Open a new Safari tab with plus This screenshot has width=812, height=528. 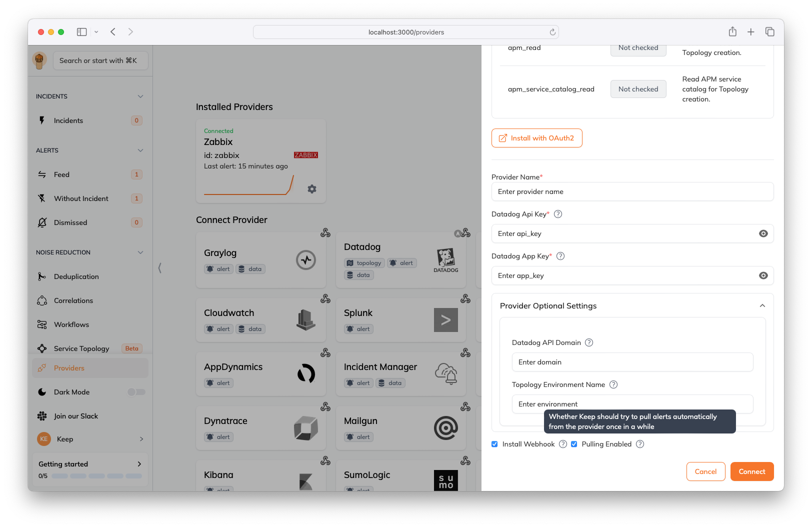pos(751,32)
